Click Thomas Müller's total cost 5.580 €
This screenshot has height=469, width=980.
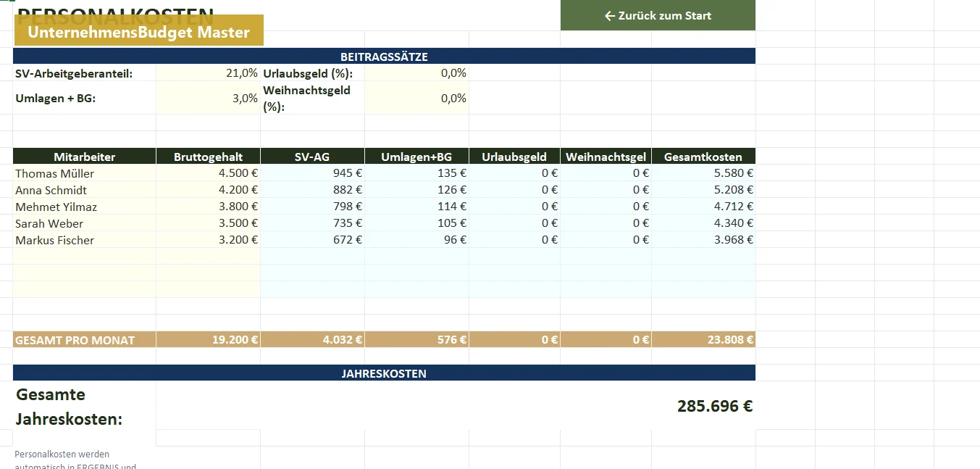(704, 173)
